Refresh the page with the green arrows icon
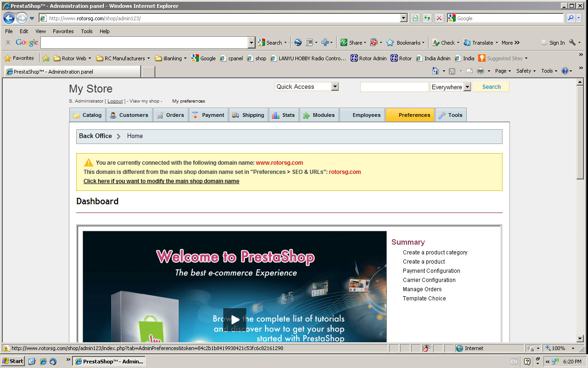Screen dimensions: 588x368 click(427, 18)
